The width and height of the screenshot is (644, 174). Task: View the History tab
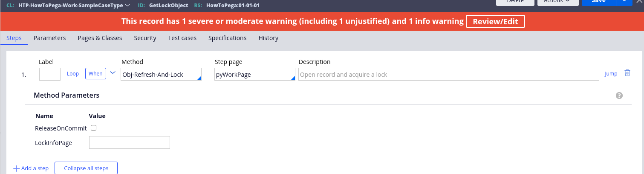click(268, 38)
